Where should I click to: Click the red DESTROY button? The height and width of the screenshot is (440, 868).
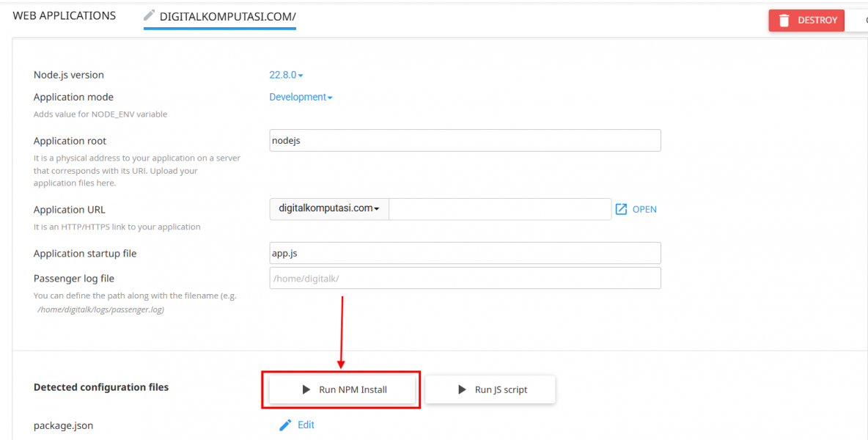(806, 21)
